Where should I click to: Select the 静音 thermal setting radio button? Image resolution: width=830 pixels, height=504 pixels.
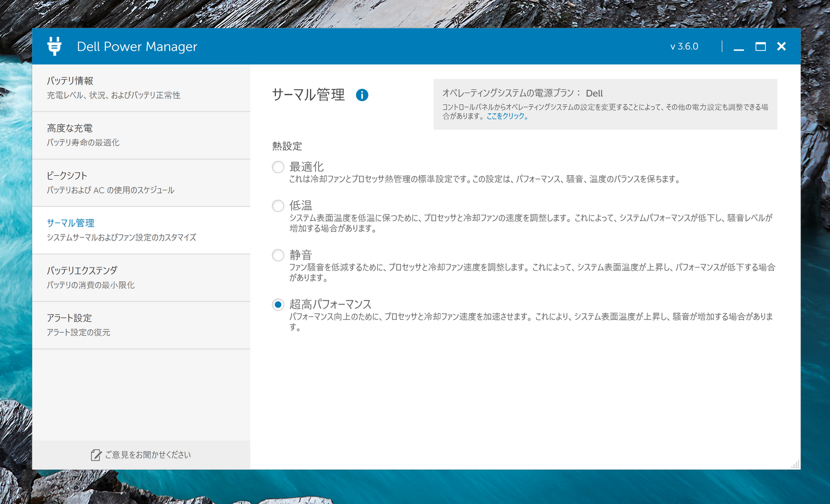point(278,255)
